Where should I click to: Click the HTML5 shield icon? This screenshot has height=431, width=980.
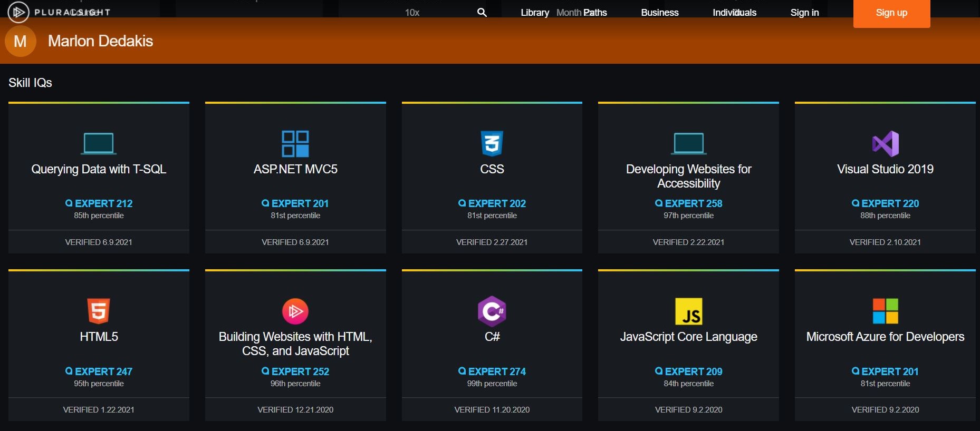pos(99,311)
